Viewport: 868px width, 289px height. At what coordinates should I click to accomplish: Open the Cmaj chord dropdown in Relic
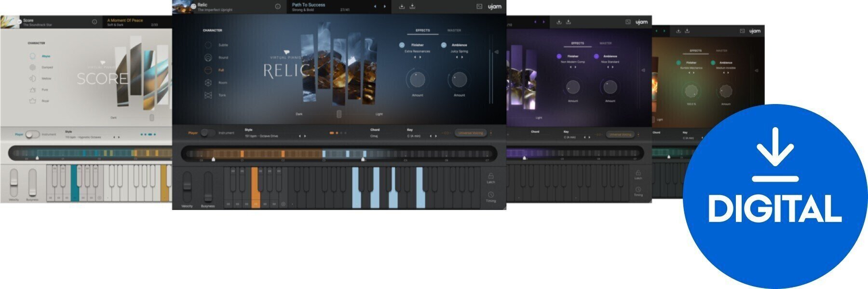[x=374, y=136]
